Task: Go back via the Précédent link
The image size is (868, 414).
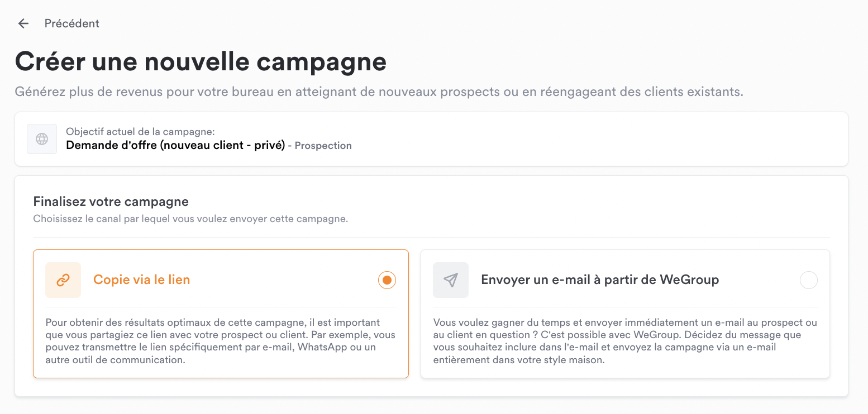Action: coord(72,23)
